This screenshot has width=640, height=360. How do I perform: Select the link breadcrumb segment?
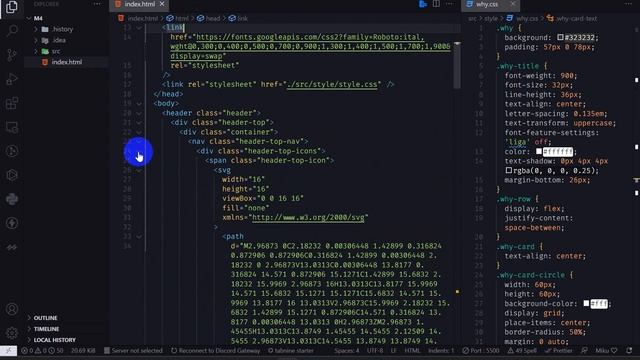coord(242,18)
